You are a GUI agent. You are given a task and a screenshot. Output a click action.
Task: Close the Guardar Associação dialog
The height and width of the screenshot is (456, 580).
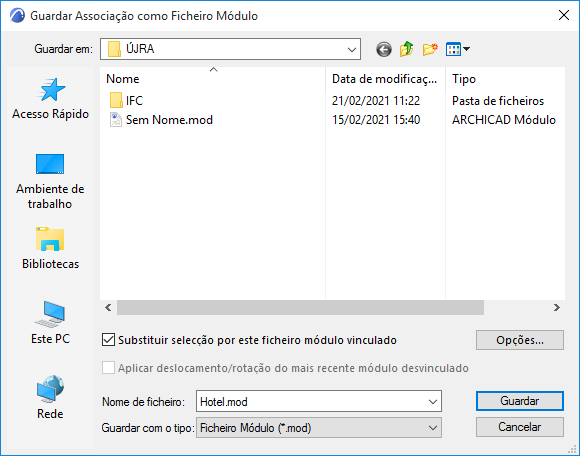click(x=564, y=16)
